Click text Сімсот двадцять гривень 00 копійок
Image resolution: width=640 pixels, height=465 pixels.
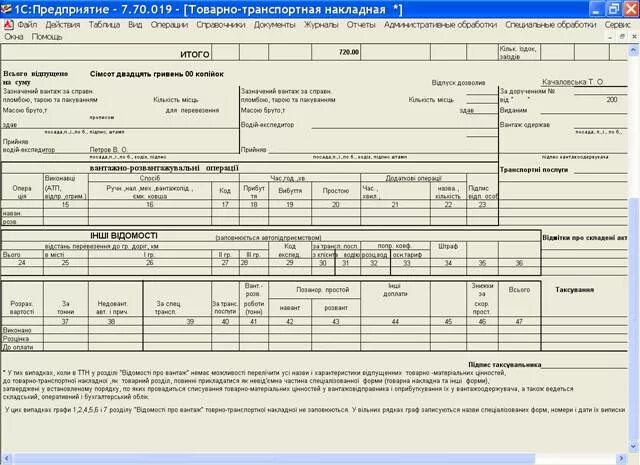tap(157, 74)
